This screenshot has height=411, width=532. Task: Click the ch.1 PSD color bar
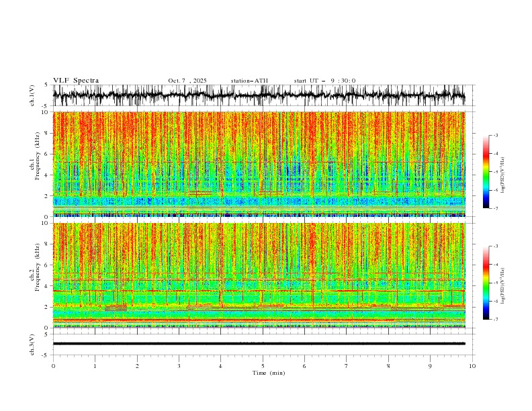pyautogui.click(x=486, y=172)
